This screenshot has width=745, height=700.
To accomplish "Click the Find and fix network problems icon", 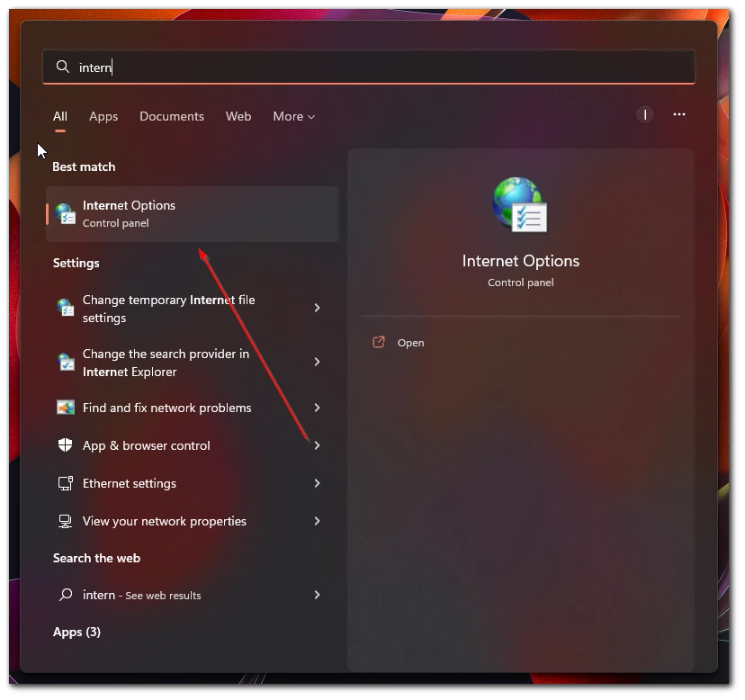I will point(65,408).
